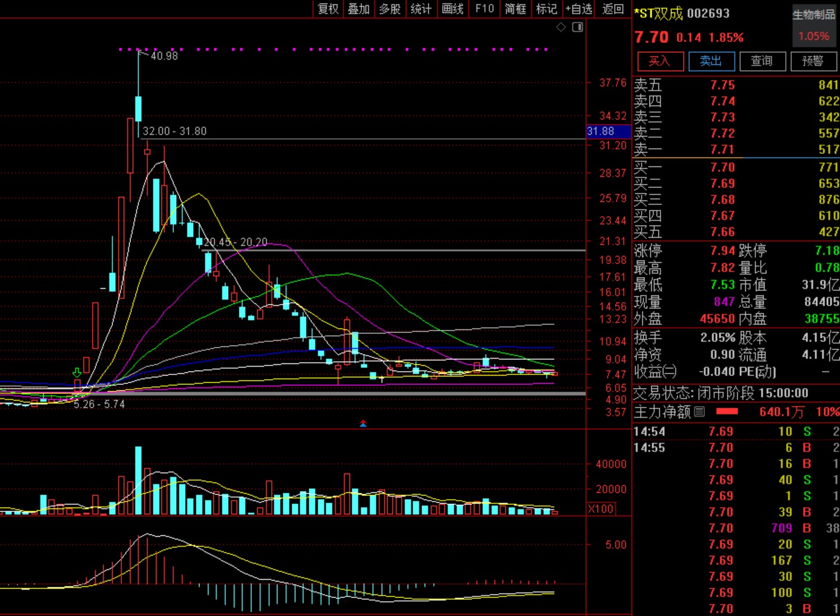
Task: Click the diamond marker icon above the chart
Action: coord(561,27)
